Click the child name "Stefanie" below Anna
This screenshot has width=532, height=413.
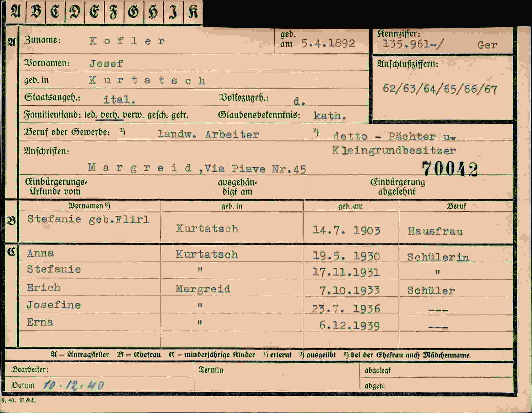(x=54, y=269)
